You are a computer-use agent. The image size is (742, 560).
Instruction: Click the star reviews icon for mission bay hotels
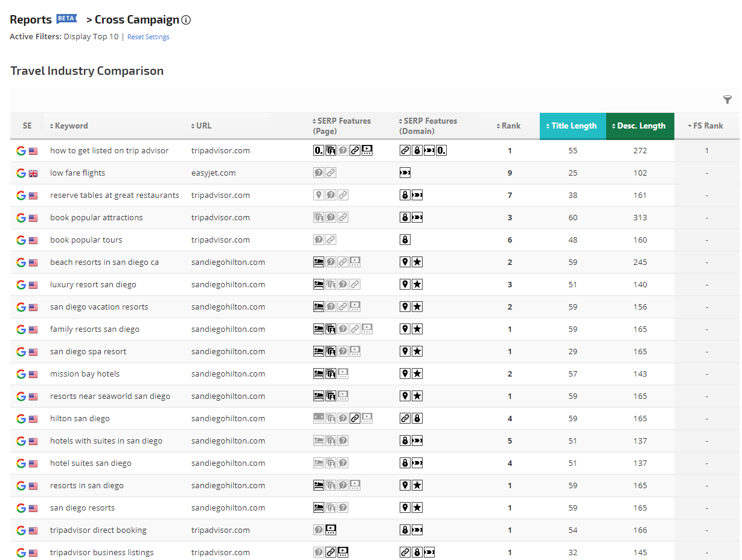coord(417,374)
